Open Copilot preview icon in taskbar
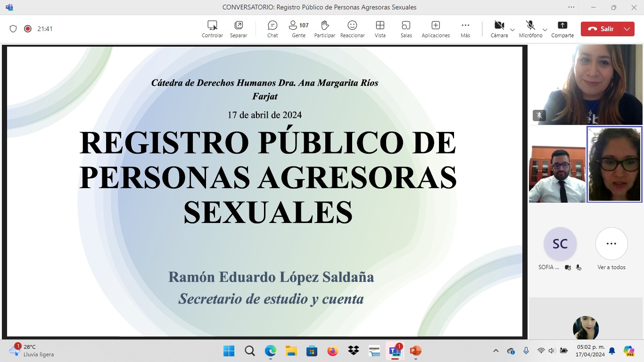The height and width of the screenshot is (362, 644). tap(629, 351)
